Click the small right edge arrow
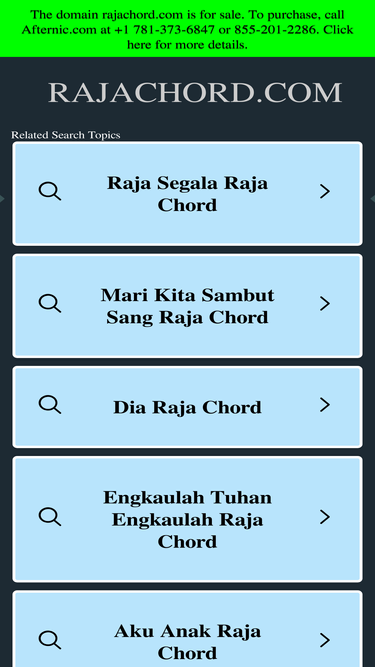The height and width of the screenshot is (667, 375). tap(373, 199)
